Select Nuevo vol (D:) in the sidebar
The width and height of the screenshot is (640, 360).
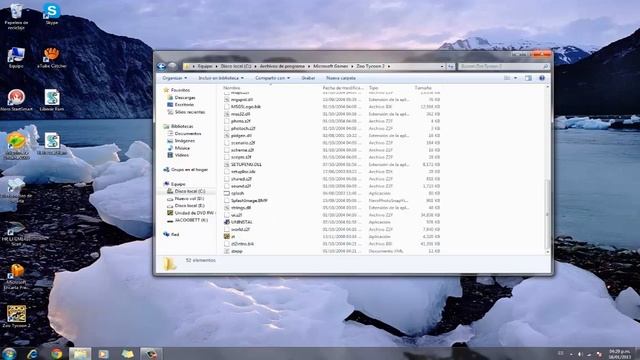click(189, 199)
